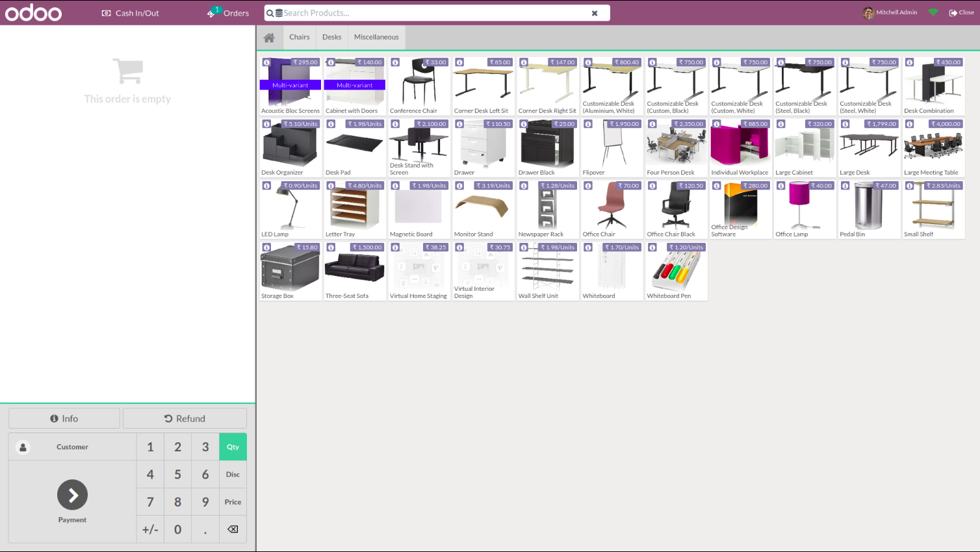Add Office Design Software to the order
Viewport: 980px width, 552px height.
pos(740,210)
